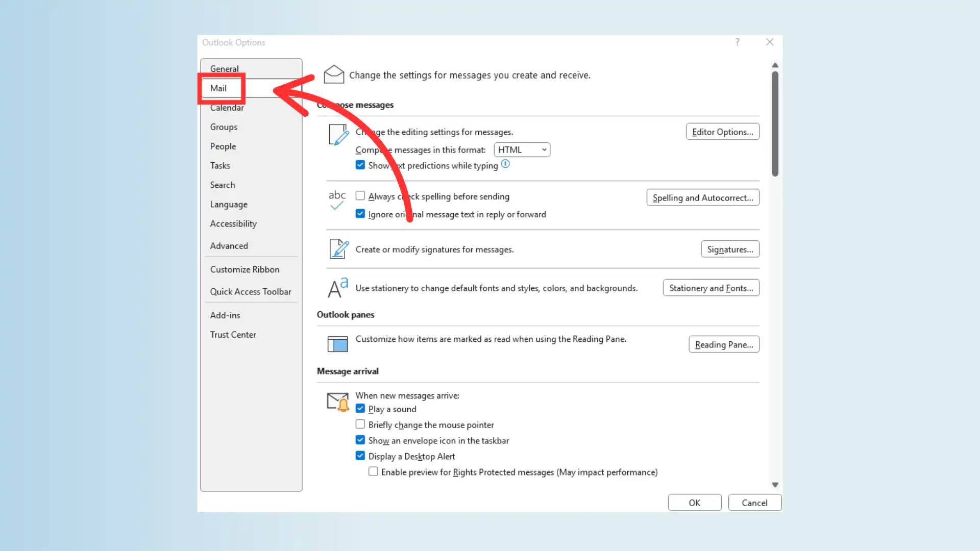Click the signatures pencil-and-paper icon
Screen dimensions: 980x551
(x=337, y=249)
